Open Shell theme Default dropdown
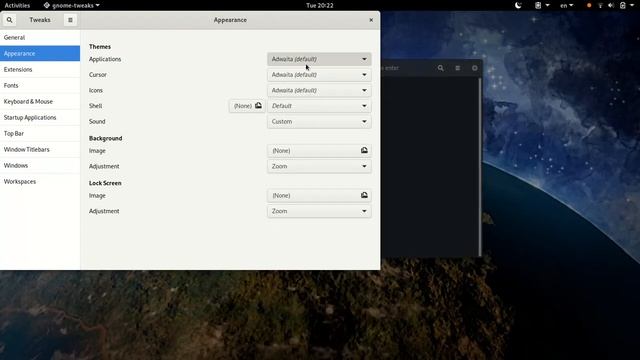Image resolution: width=640 pixels, height=360 pixels. coord(319,106)
